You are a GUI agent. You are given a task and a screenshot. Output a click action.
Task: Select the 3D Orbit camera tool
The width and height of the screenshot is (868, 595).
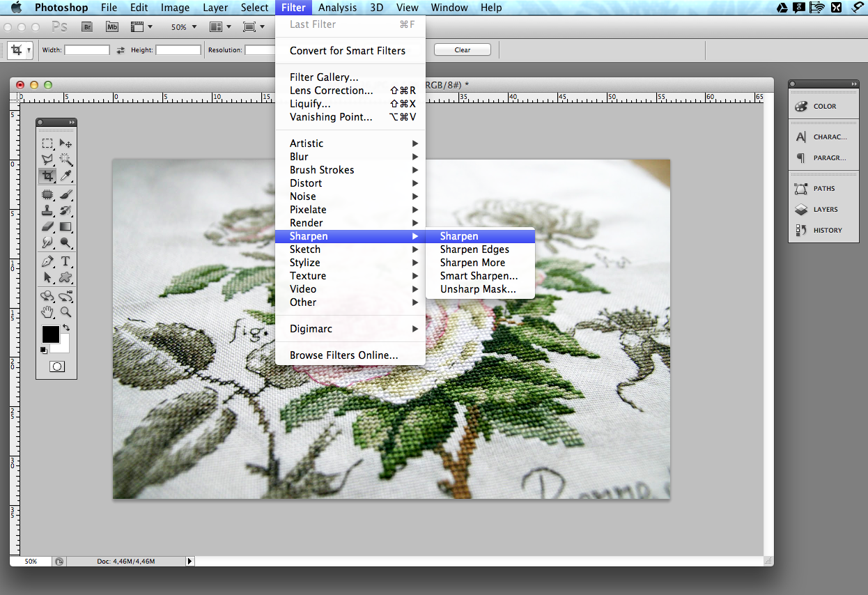(66, 296)
